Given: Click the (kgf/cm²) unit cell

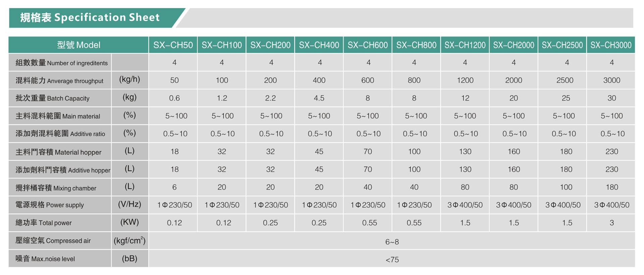Looking at the screenshot, I should click(129, 240).
